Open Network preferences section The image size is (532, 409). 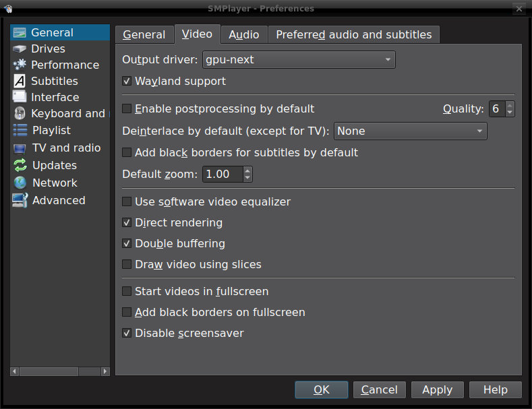coord(60,183)
